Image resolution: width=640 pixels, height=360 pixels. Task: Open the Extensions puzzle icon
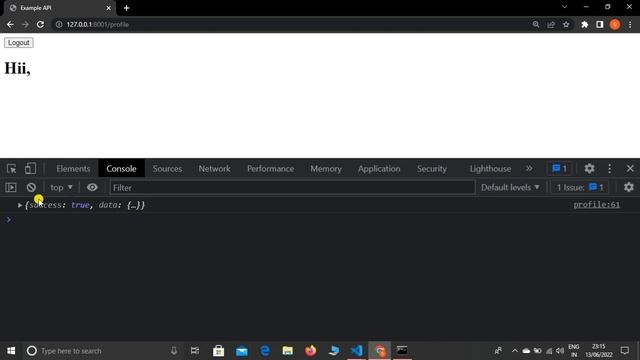click(584, 24)
